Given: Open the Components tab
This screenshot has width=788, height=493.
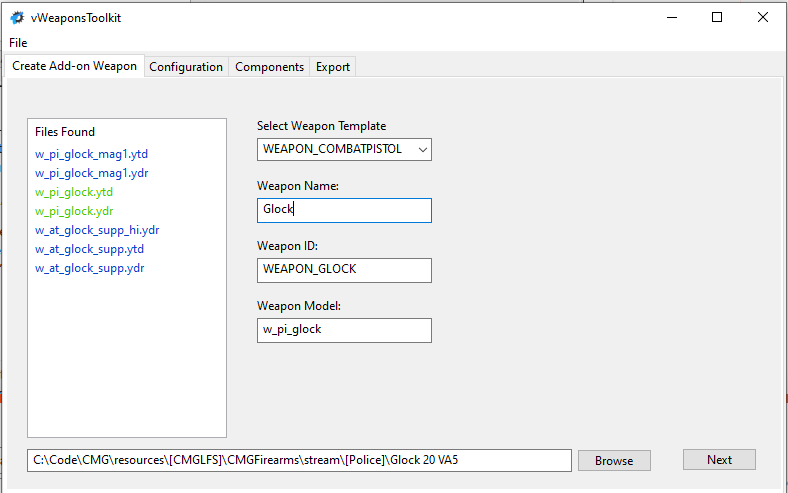Looking at the screenshot, I should [269, 67].
